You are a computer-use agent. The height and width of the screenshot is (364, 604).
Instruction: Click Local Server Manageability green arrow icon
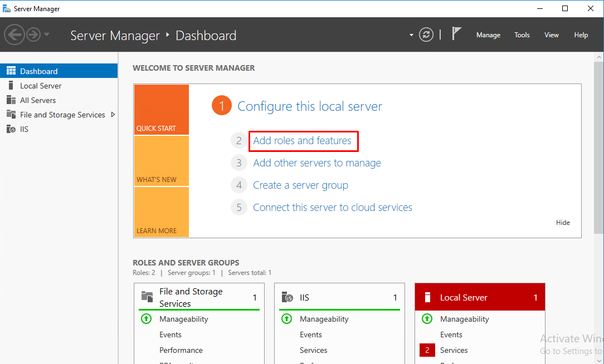click(427, 319)
